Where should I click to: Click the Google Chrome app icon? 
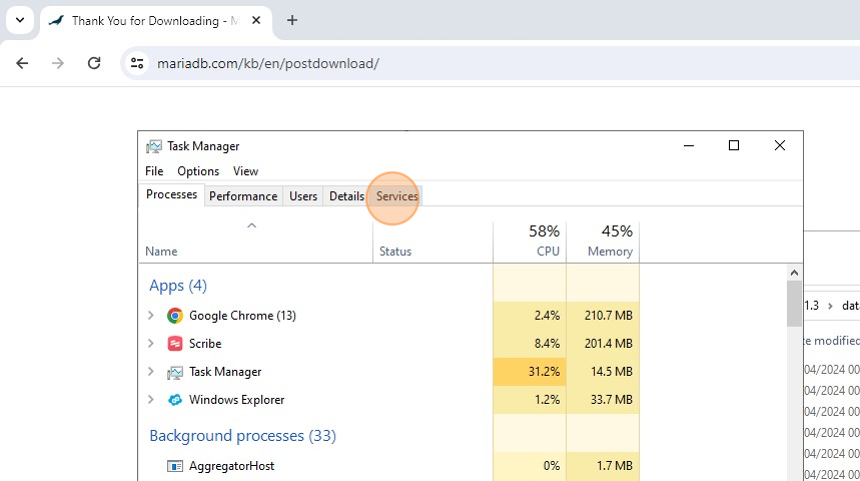click(x=175, y=316)
